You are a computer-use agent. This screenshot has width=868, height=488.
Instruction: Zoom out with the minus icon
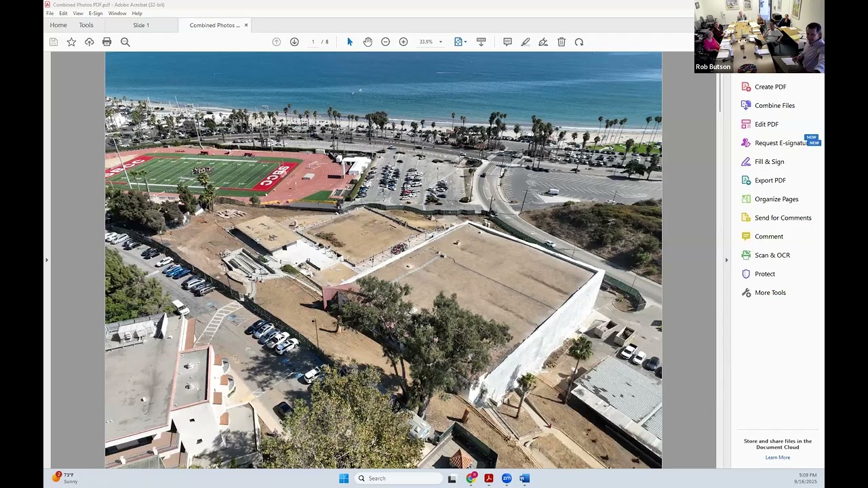point(385,42)
